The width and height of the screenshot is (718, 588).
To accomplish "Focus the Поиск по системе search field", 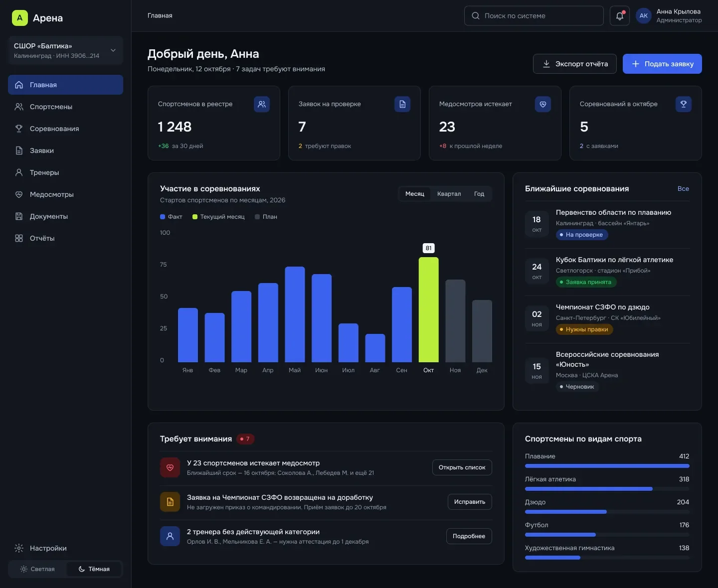I will [534, 16].
